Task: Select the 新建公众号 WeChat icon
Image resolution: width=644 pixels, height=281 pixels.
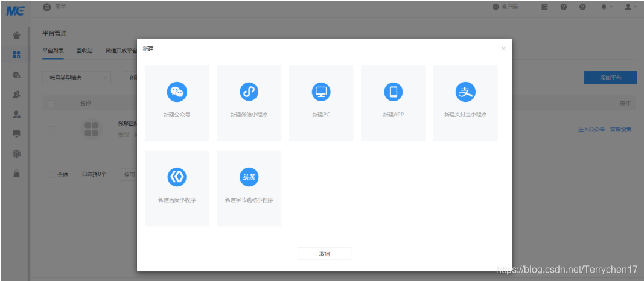Action: 177,92
